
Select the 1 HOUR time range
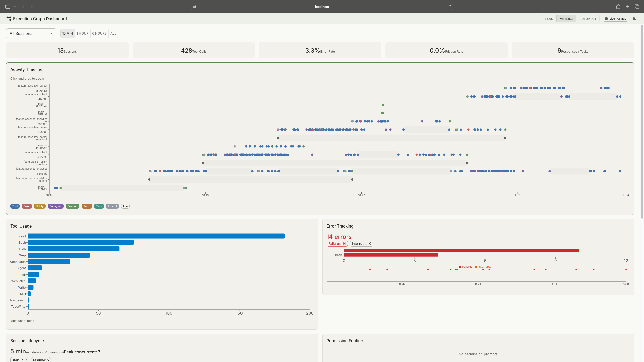tap(83, 33)
